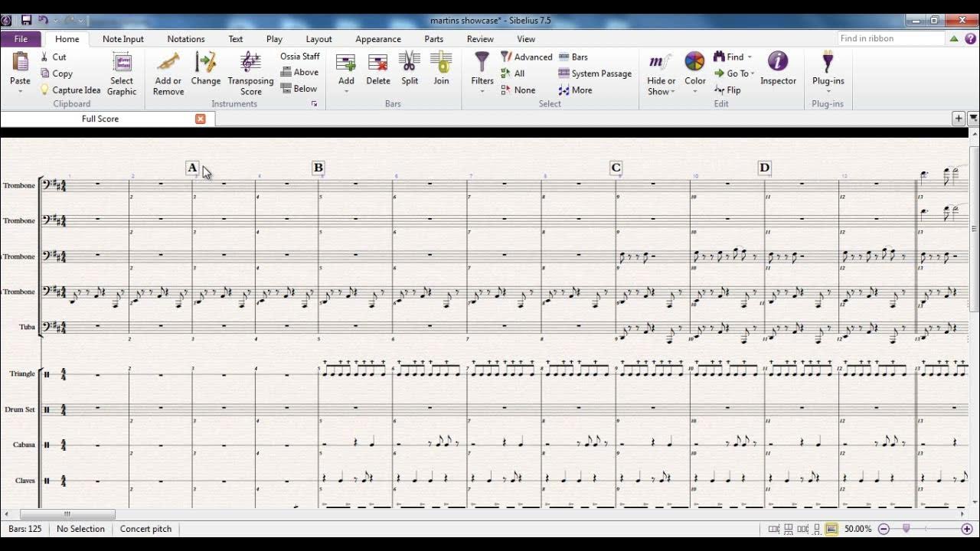The width and height of the screenshot is (980, 551).
Task: Select System Passage
Action: click(595, 73)
